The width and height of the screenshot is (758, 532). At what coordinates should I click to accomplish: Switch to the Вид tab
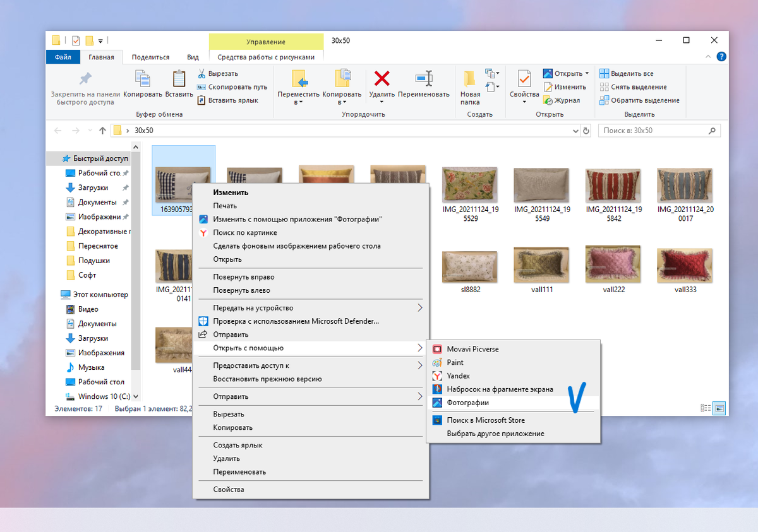[193, 57]
